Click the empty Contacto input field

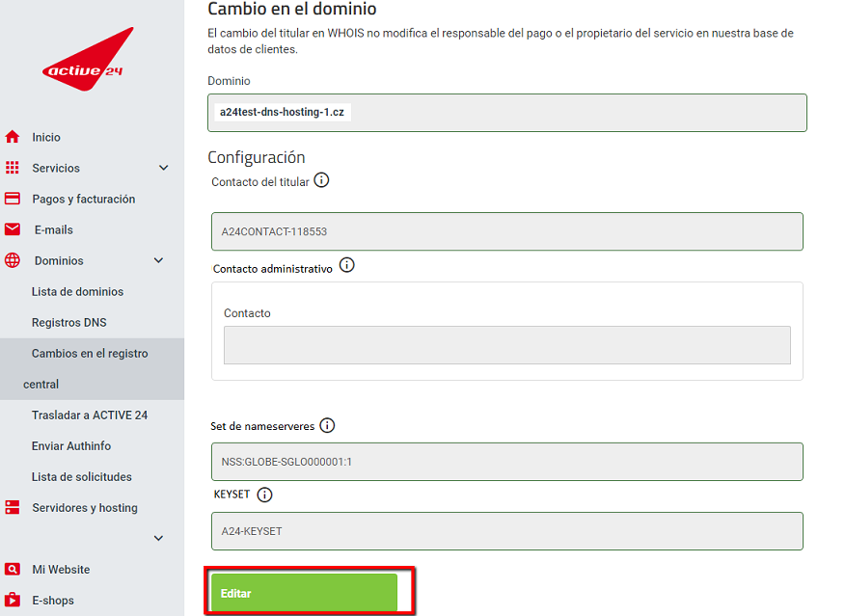pyautogui.click(x=507, y=345)
